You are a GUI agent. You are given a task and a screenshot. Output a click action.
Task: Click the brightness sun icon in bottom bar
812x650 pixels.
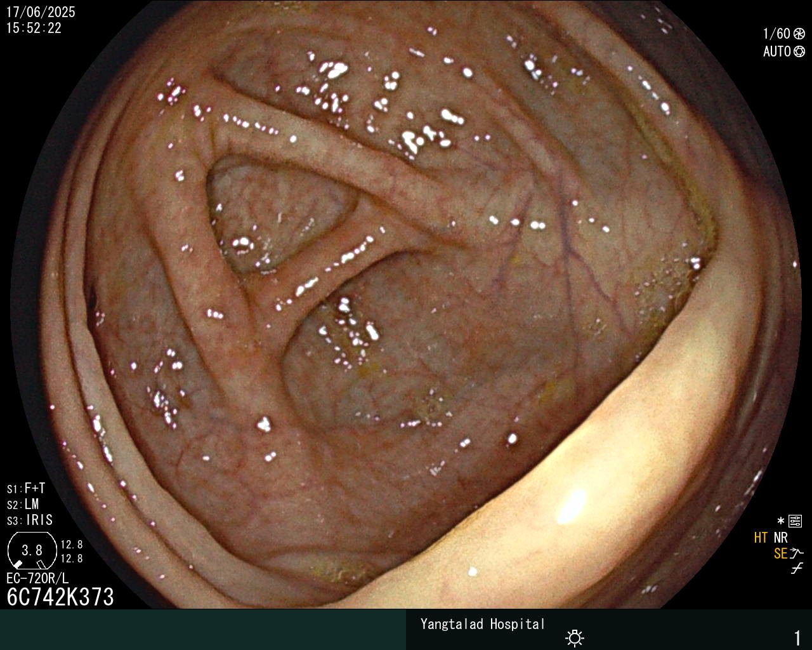click(575, 637)
